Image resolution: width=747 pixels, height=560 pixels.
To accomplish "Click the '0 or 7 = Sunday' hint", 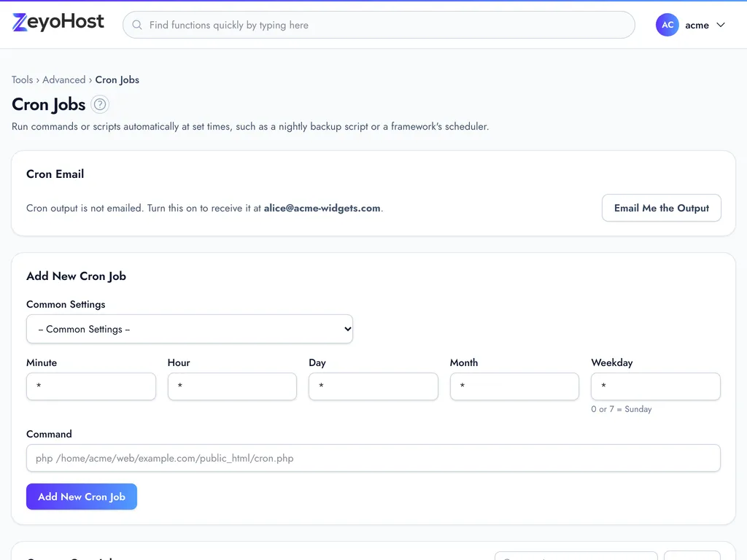I will click(x=622, y=409).
